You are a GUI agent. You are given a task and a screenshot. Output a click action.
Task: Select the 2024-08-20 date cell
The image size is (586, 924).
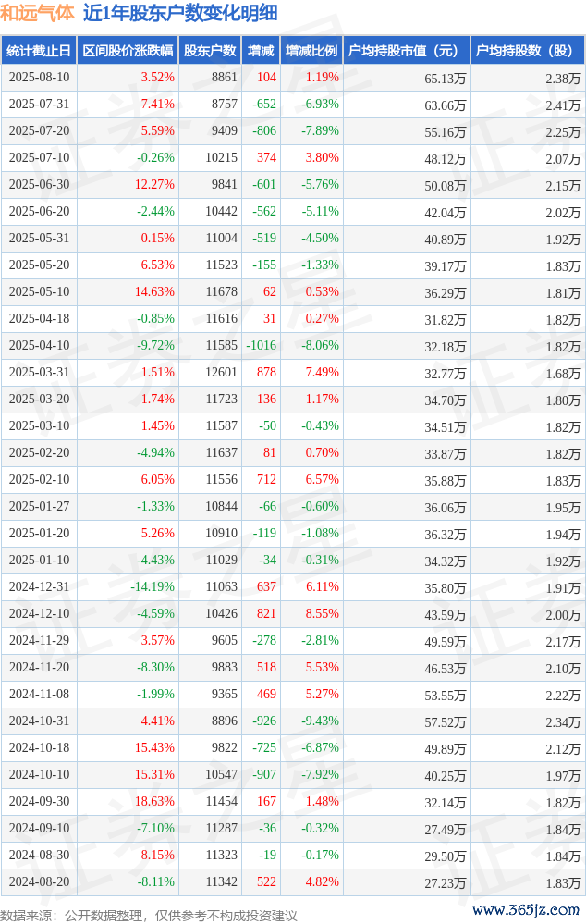pyautogui.click(x=39, y=881)
